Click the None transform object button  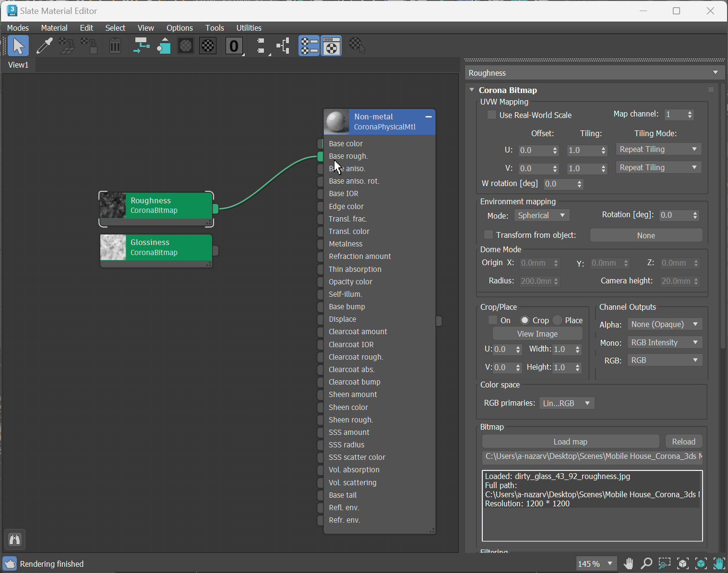click(x=646, y=235)
